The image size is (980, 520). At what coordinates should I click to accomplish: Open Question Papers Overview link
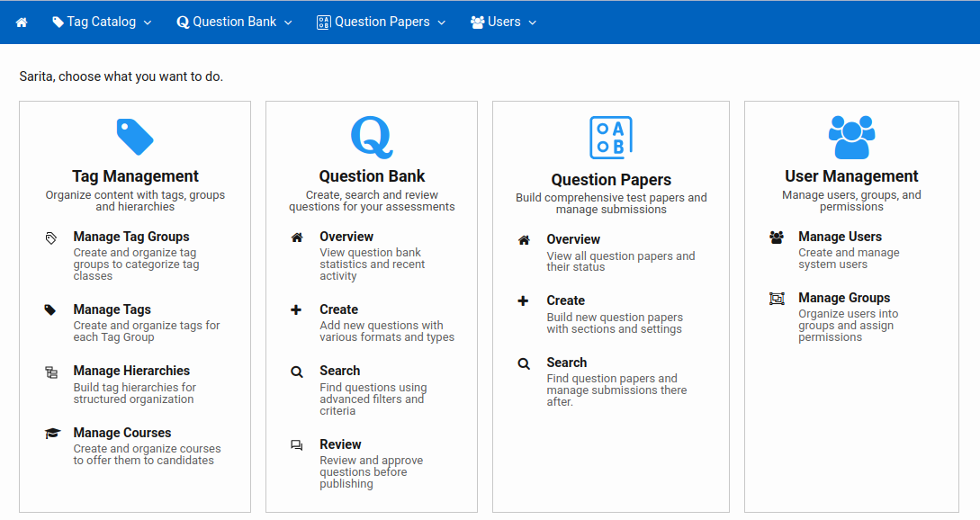573,239
